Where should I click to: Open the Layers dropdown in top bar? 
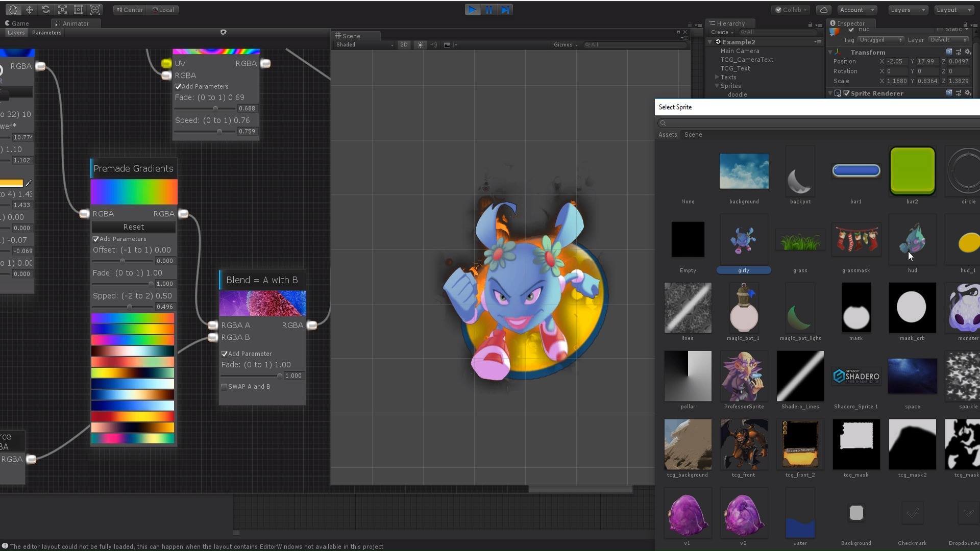click(x=908, y=10)
